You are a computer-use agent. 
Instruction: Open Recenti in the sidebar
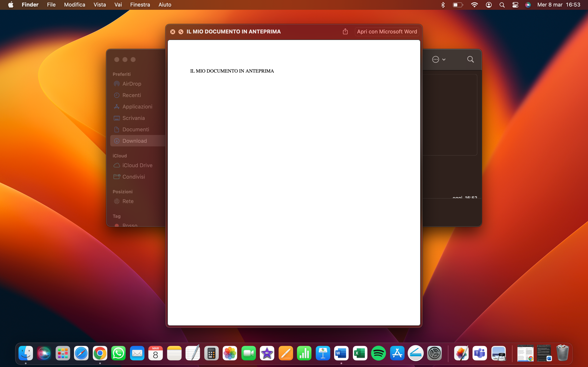point(131,95)
